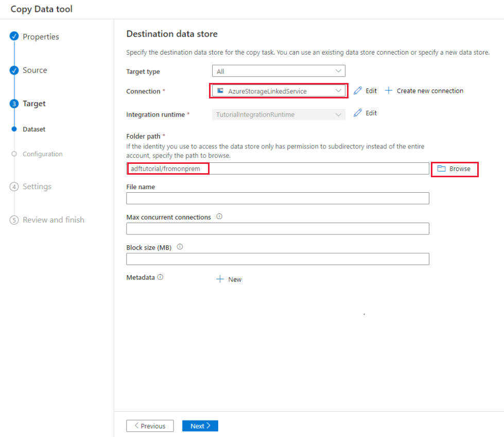Click the storage icon inside the Connection field
Viewport: 504px width, 437px height.
tap(220, 90)
